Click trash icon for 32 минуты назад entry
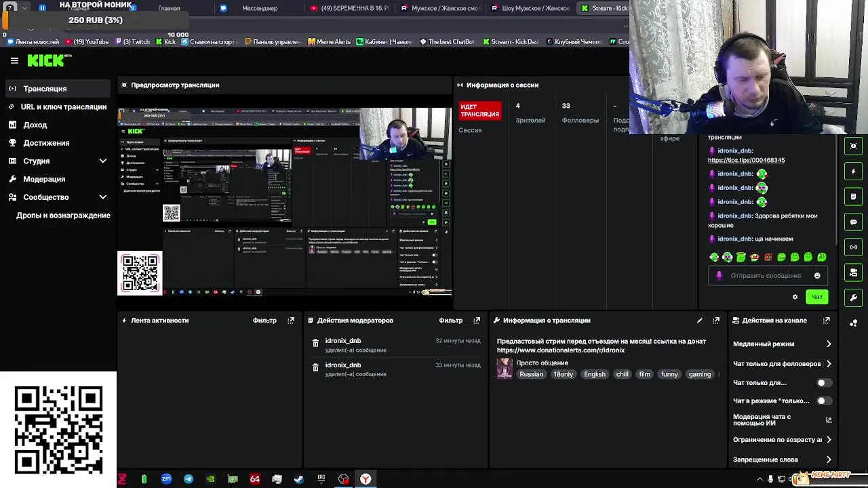The width and height of the screenshot is (868, 488). (315, 344)
